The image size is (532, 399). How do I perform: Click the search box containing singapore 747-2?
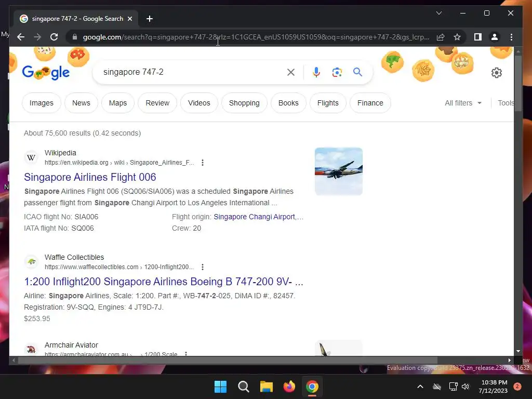pyautogui.click(x=192, y=72)
